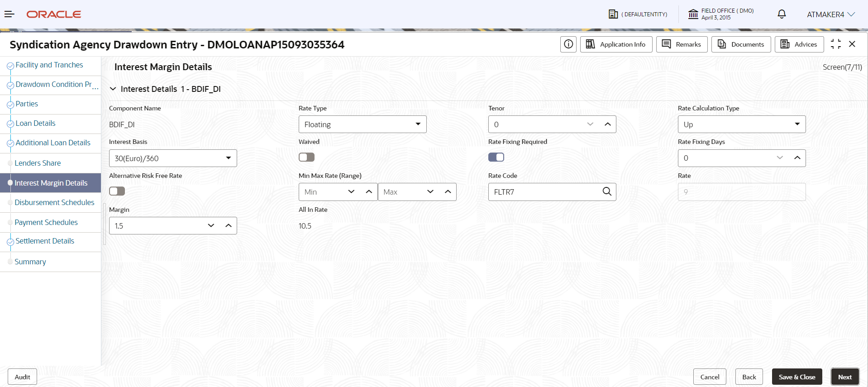
Task: Decrease Rate Fixing Days
Action: coord(780,158)
